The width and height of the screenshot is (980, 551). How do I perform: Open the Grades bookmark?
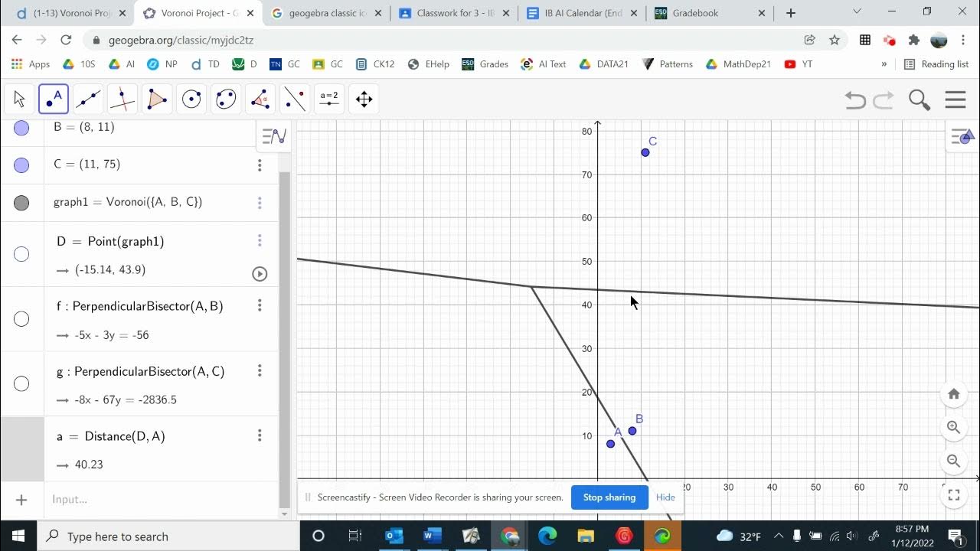tap(485, 64)
